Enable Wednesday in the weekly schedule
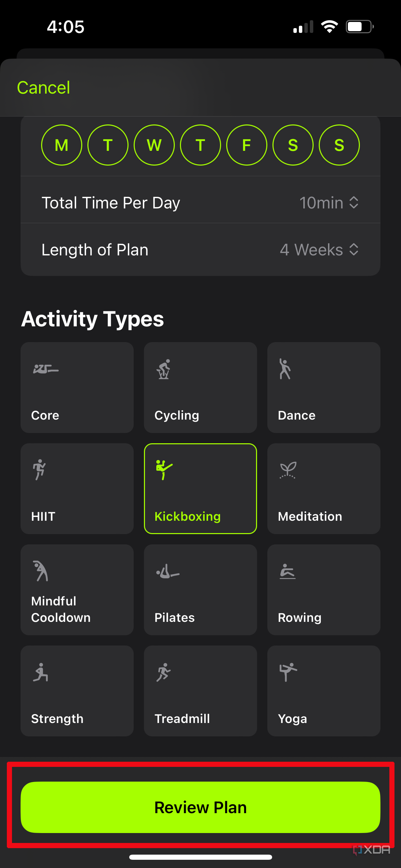This screenshot has height=868, width=401. click(x=154, y=145)
